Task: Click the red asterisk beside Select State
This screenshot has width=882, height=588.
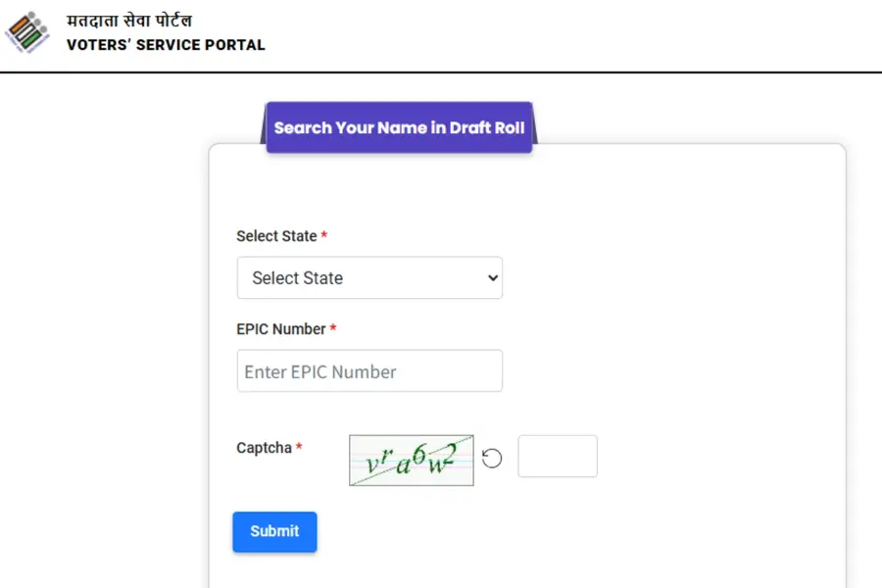Action: pyautogui.click(x=324, y=234)
